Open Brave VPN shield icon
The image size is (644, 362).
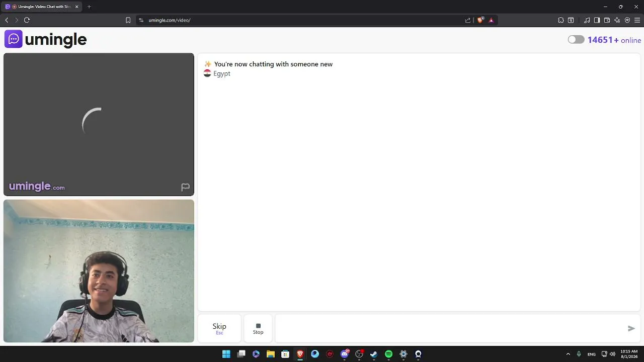(627, 20)
